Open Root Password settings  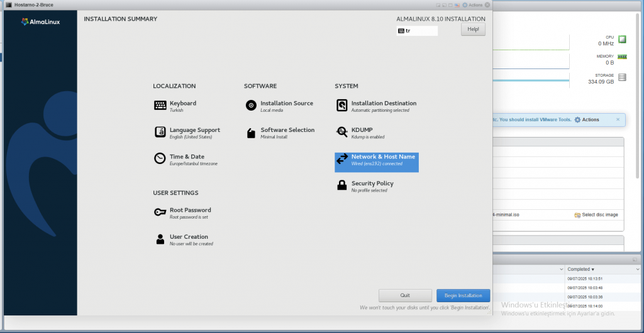(182, 213)
